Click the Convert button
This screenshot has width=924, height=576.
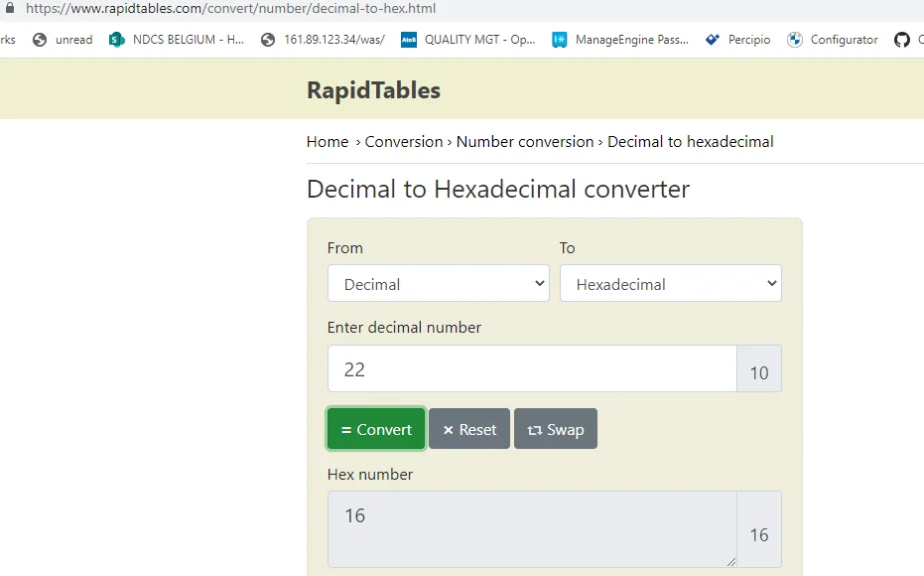pos(376,429)
